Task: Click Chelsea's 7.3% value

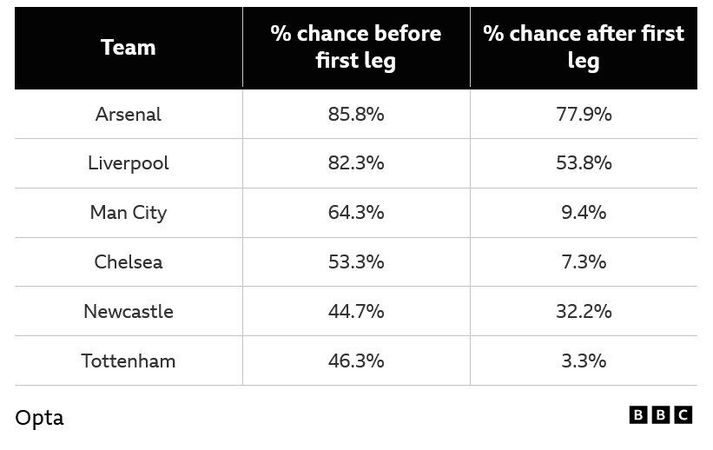Action: (x=584, y=262)
